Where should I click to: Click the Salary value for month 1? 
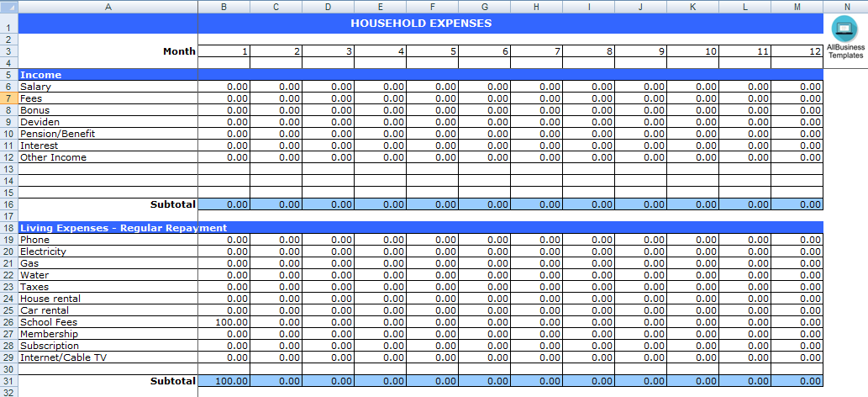coord(224,87)
